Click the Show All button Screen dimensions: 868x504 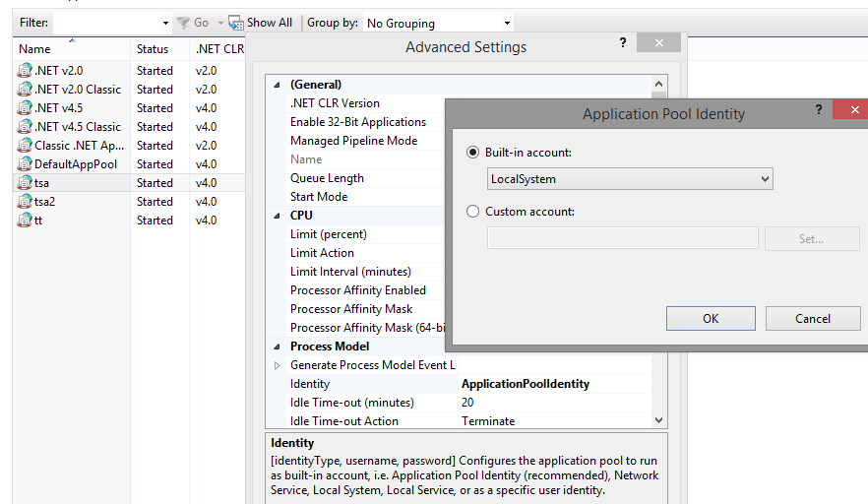click(x=261, y=23)
